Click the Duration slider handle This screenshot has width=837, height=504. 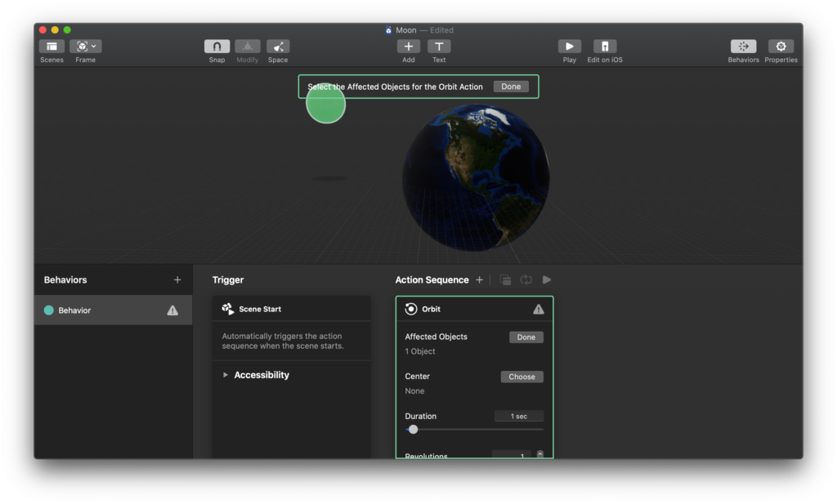tap(413, 430)
